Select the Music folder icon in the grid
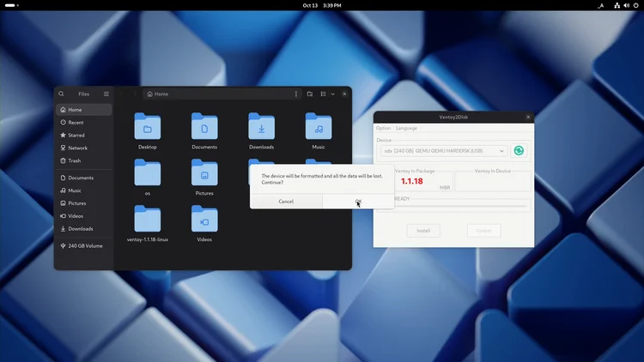Screen dimensions: 644x362 319,126
